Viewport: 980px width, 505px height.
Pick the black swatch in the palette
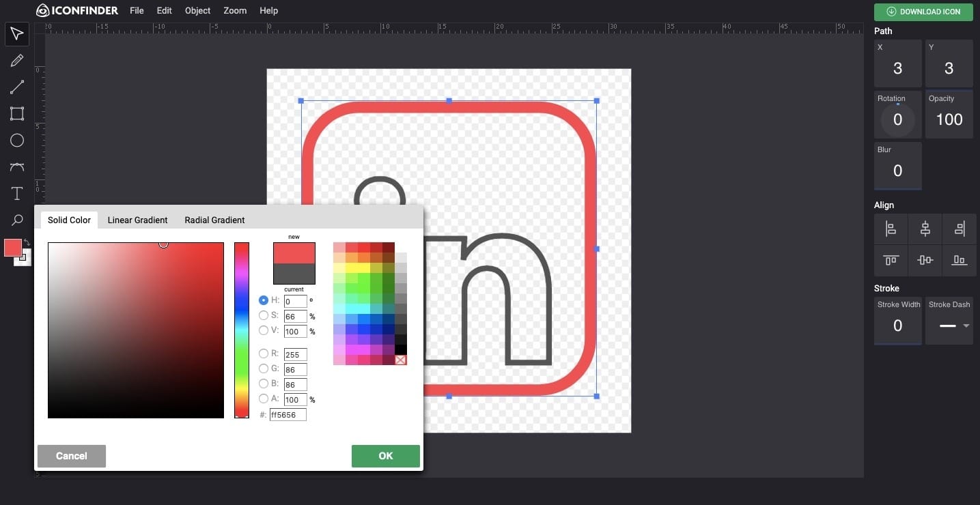pyautogui.click(x=400, y=349)
